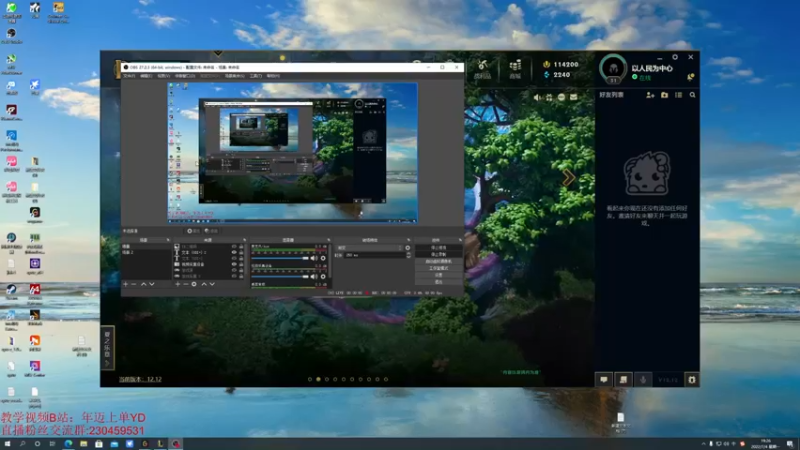Open the summoner profile avatar
Screen dimensions: 800x450
(x=613, y=68)
